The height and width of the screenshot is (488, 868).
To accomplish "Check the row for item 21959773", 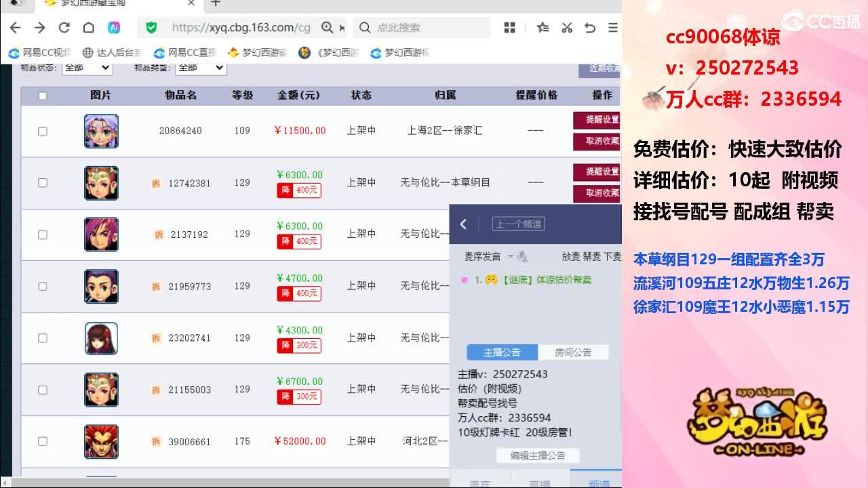I will tap(43, 286).
